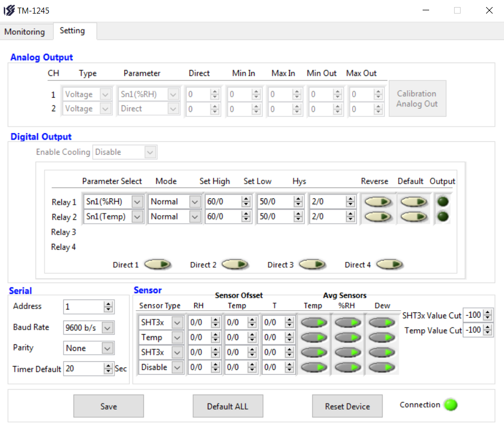Viewport: 504px width, 428px height.
Task: Toggle the Relay 2 Default switch
Action: coord(414,217)
